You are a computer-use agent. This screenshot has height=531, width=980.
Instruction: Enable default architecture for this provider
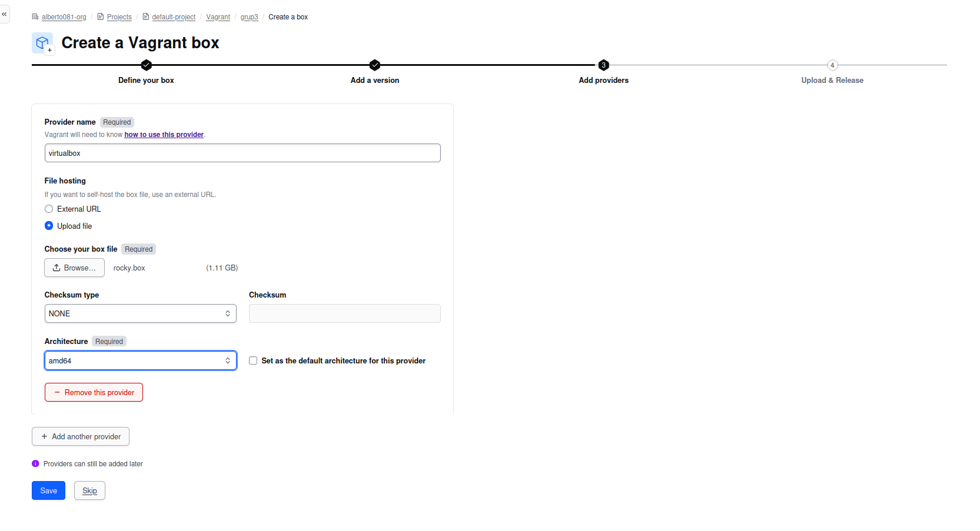tap(253, 361)
